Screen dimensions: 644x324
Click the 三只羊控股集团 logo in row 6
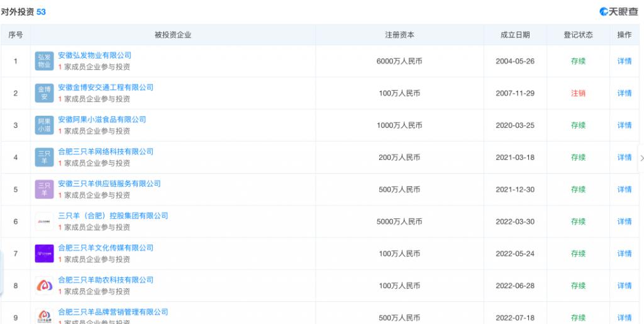(x=44, y=221)
